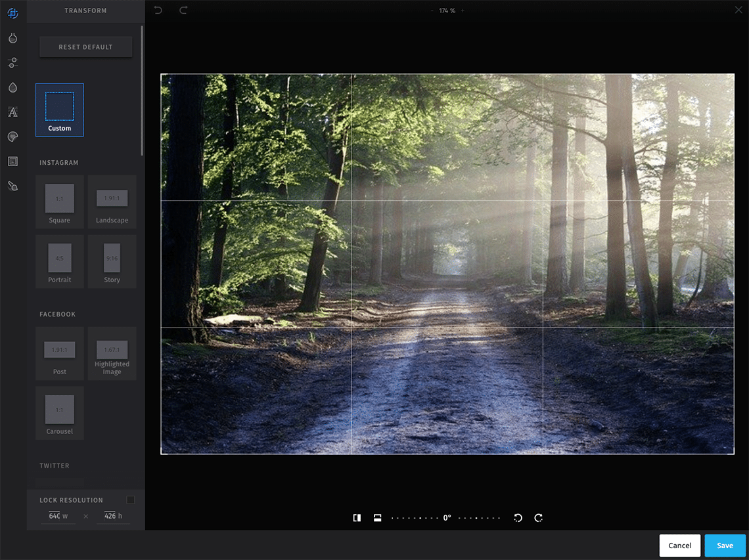The image size is (749, 560).
Task: Click the blue Save button
Action: pyautogui.click(x=725, y=546)
